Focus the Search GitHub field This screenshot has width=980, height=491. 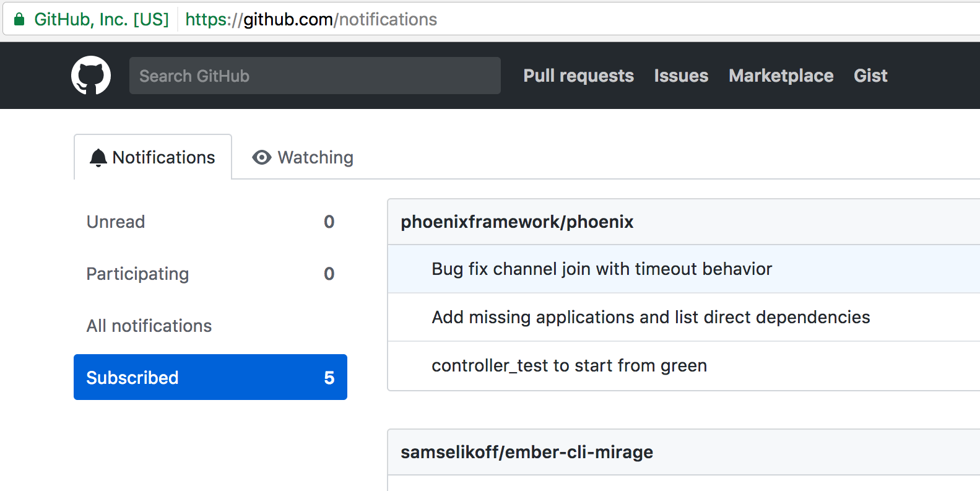click(315, 76)
